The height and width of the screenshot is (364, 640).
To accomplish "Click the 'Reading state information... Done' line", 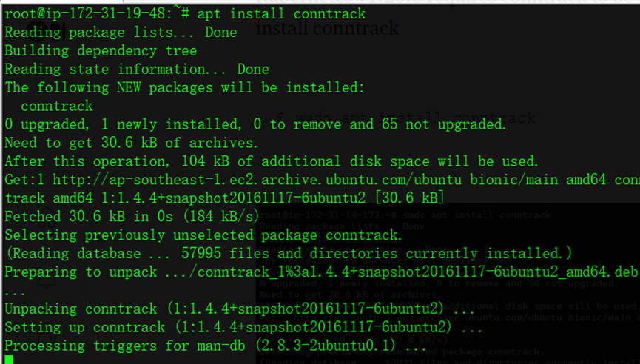I will [137, 70].
